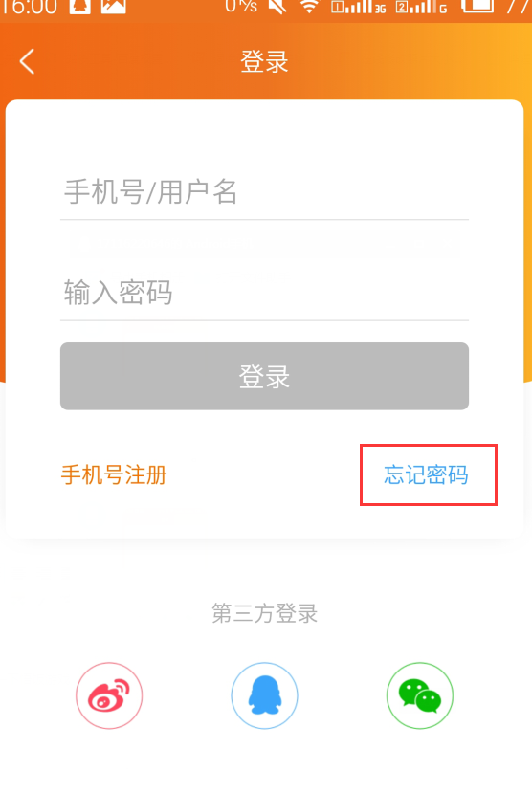Go back using the top-left arrow

[x=27, y=61]
